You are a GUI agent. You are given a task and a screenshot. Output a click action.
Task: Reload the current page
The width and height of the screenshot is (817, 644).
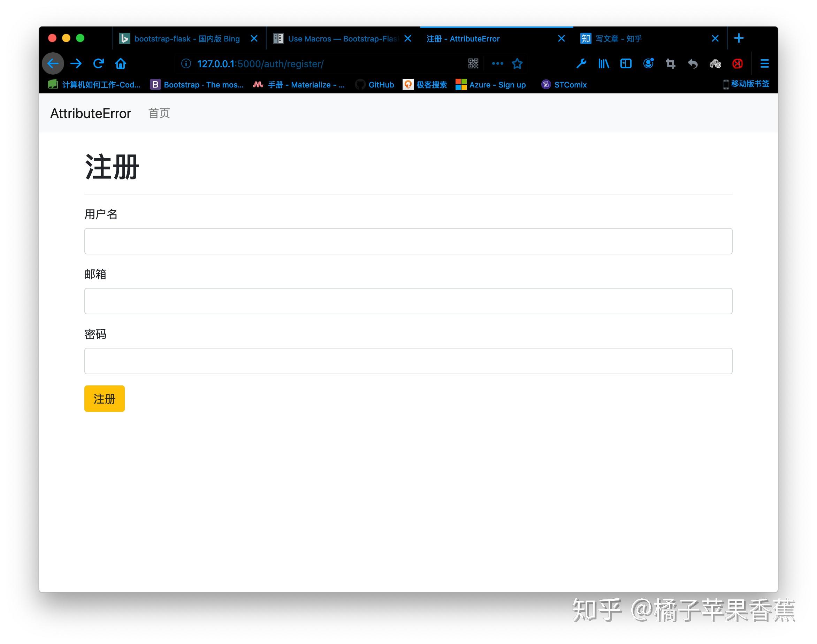pyautogui.click(x=98, y=64)
